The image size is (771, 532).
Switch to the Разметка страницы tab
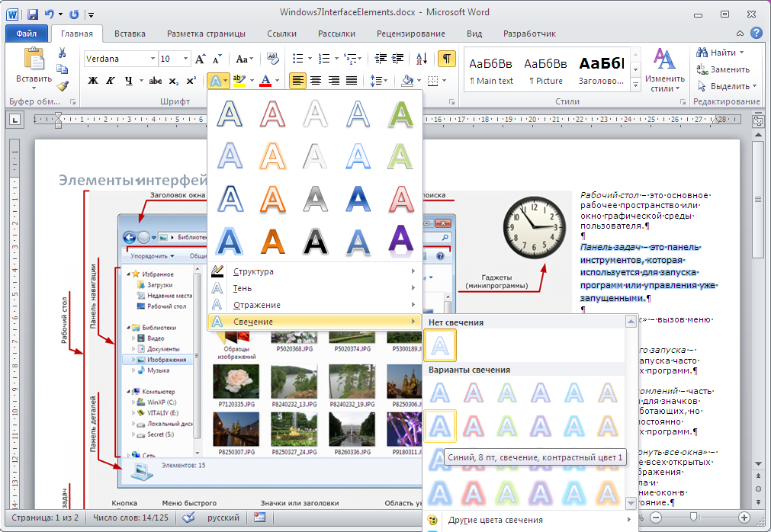point(206,34)
